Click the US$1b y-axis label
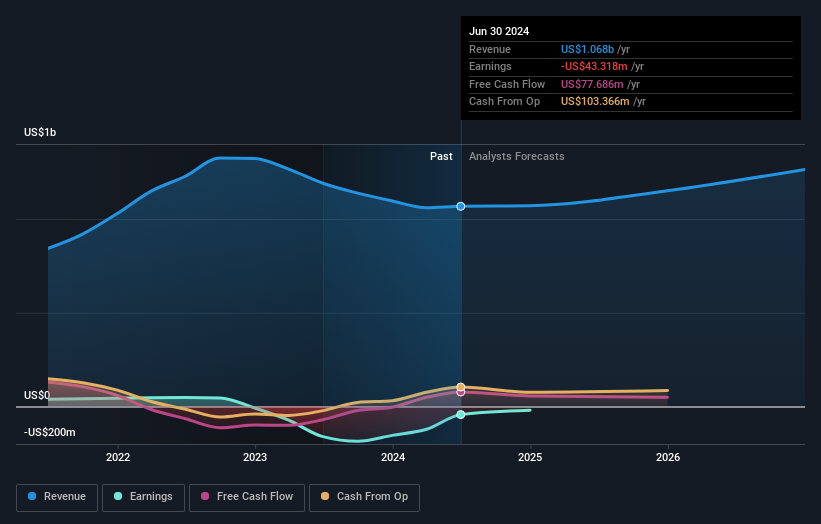Viewport: 821px width, 524px height. coord(40,132)
